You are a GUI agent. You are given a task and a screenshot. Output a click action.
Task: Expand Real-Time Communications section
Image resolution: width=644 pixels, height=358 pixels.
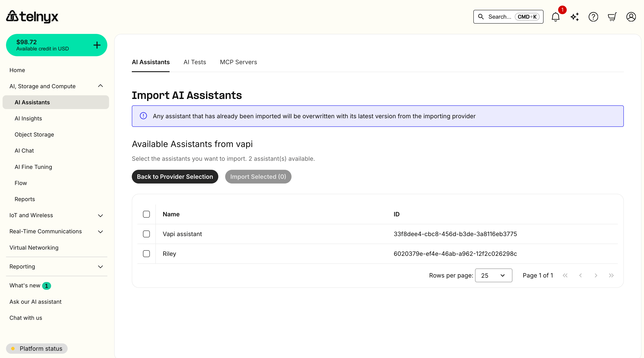(x=100, y=232)
